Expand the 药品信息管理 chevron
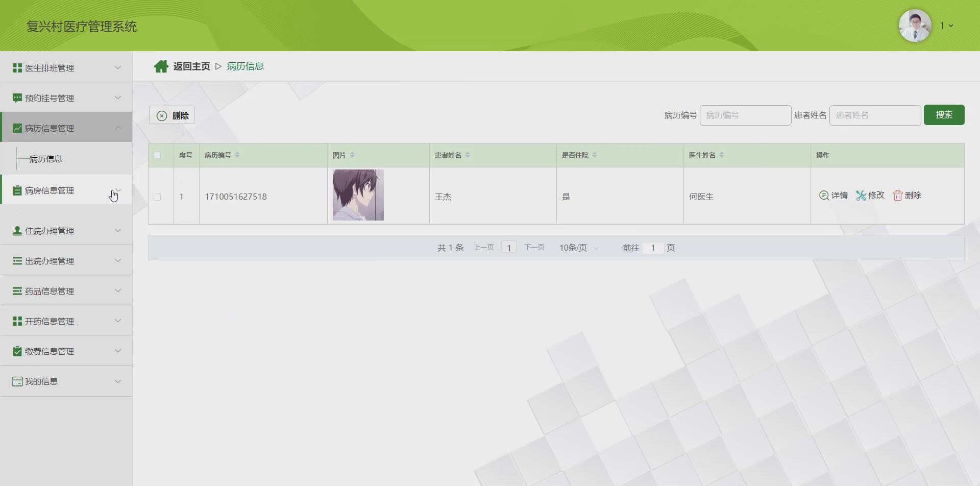Image resolution: width=980 pixels, height=486 pixels. click(x=118, y=290)
